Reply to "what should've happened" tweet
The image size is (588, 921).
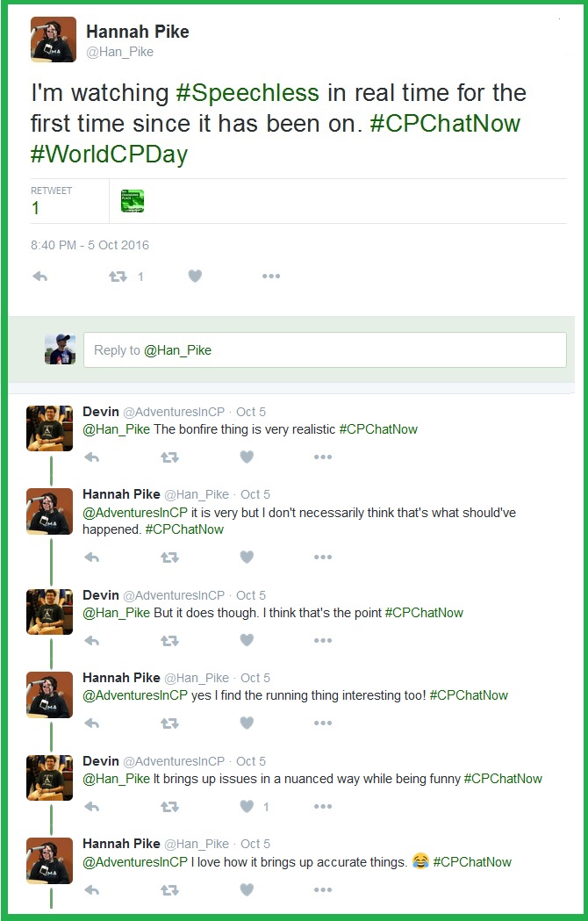tap(90, 558)
